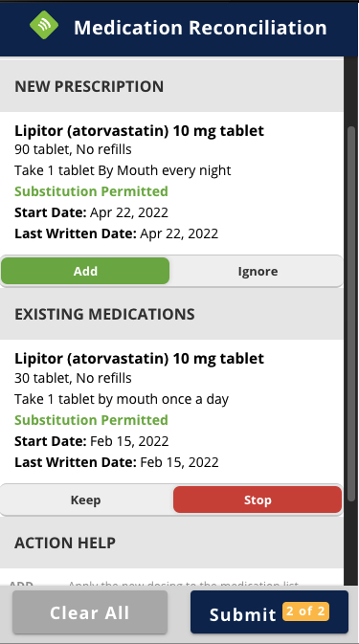Image resolution: width=359 pixels, height=644 pixels.
Task: Select Keep for existing Lipitor medication
Action: point(85,500)
